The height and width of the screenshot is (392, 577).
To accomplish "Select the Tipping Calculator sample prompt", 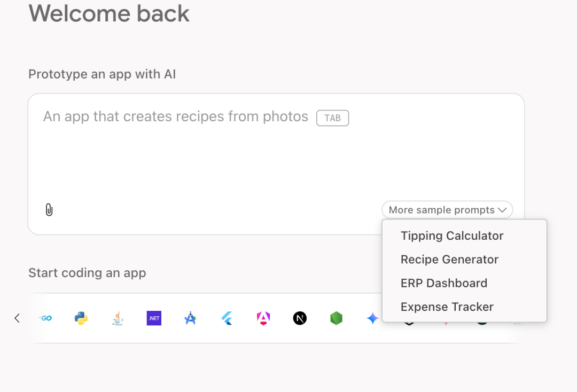I will point(451,236).
